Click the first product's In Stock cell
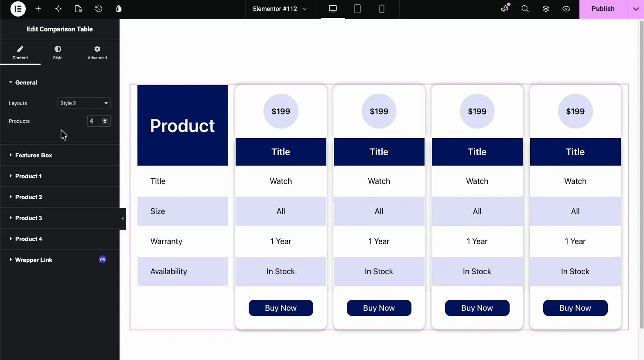Viewport: 644px width, 360px height. pos(281,272)
